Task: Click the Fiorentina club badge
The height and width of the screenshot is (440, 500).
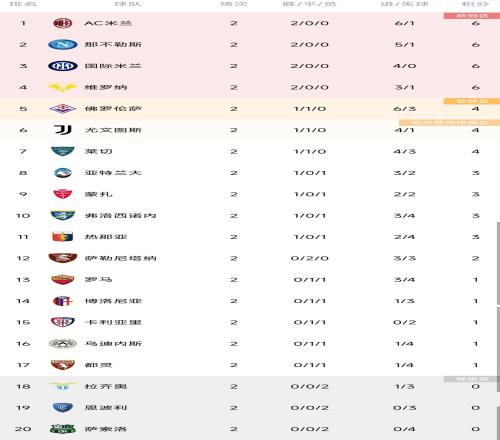Action: point(63,109)
